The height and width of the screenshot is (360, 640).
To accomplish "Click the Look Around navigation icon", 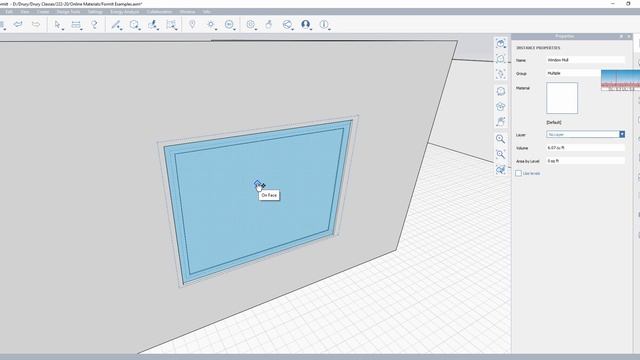I will coord(500,91).
